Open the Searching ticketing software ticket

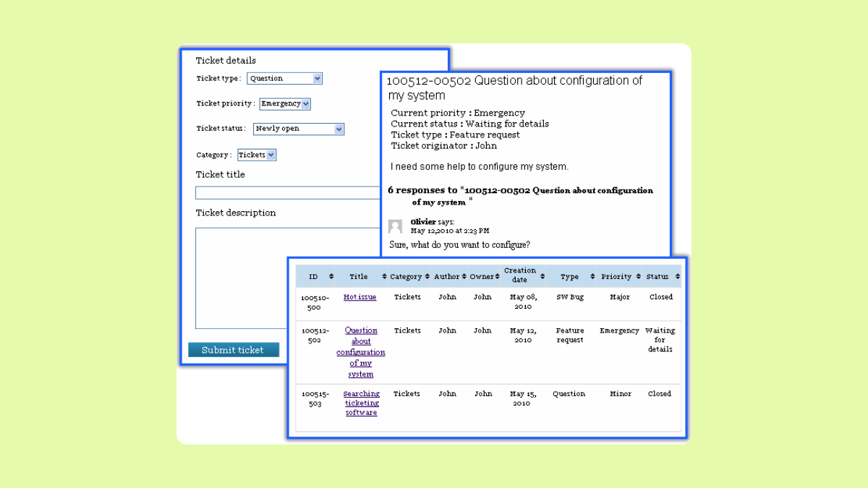click(x=361, y=403)
